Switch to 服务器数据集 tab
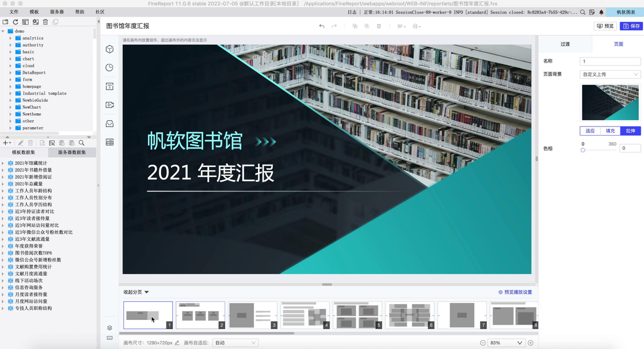The width and height of the screenshot is (644, 349). pos(72,153)
